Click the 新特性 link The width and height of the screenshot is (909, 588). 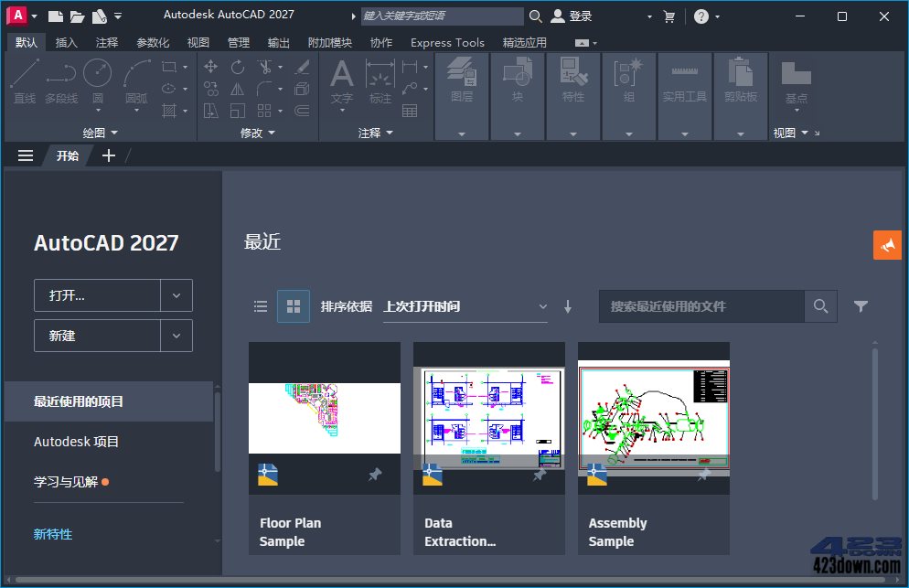click(52, 534)
